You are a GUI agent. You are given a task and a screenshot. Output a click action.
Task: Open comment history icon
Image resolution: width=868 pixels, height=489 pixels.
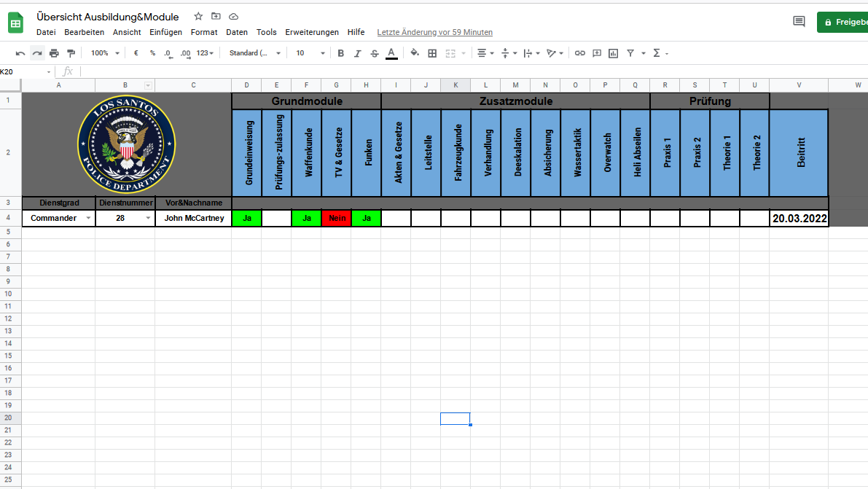(x=798, y=22)
